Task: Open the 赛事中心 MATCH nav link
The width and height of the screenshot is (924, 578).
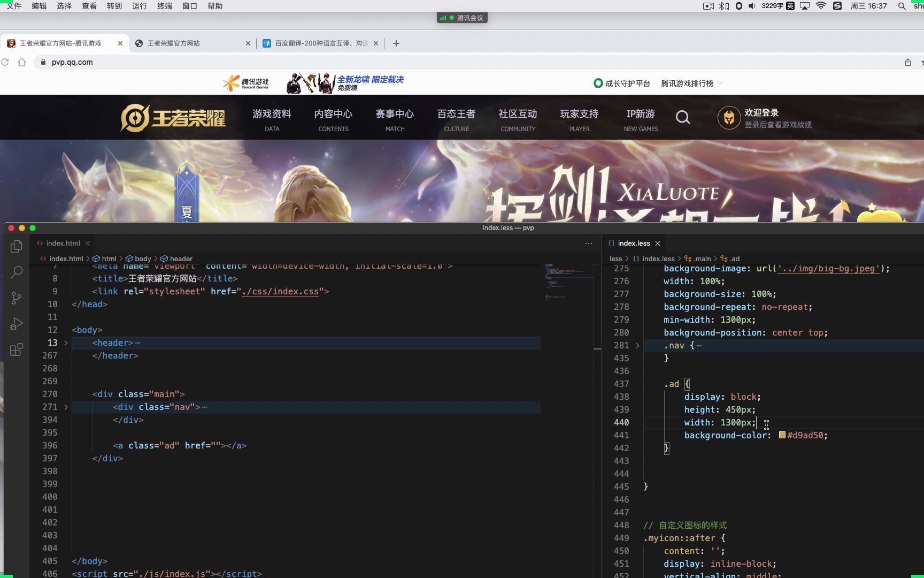Action: pyautogui.click(x=395, y=120)
